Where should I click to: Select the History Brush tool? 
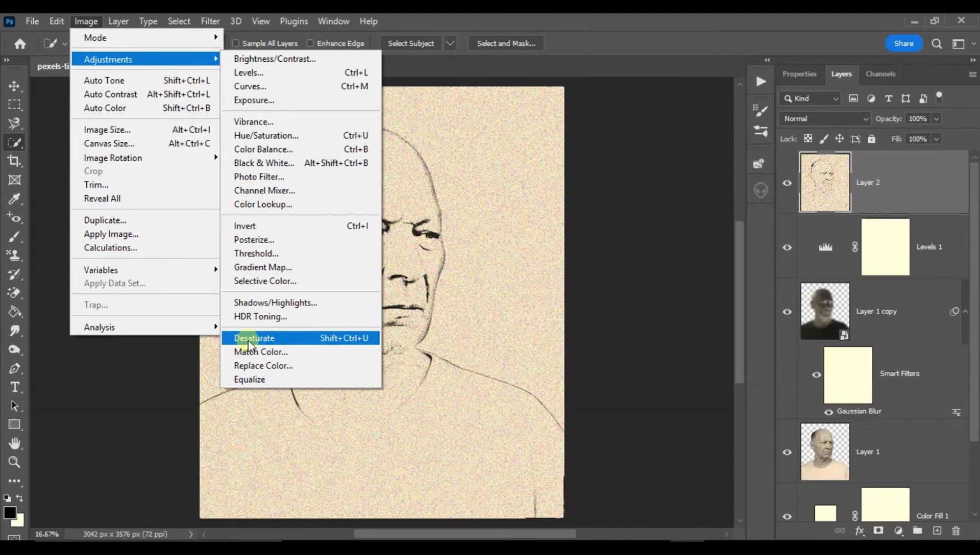click(x=14, y=274)
